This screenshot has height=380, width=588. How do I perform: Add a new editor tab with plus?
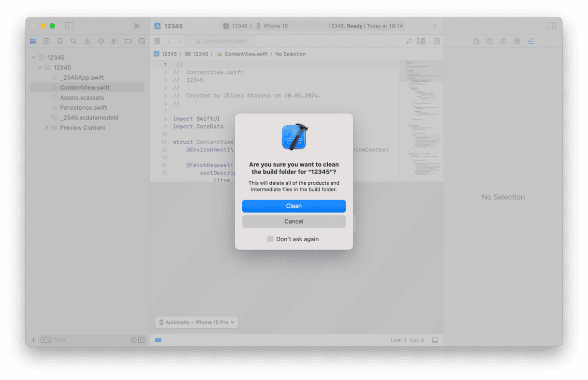tap(434, 26)
